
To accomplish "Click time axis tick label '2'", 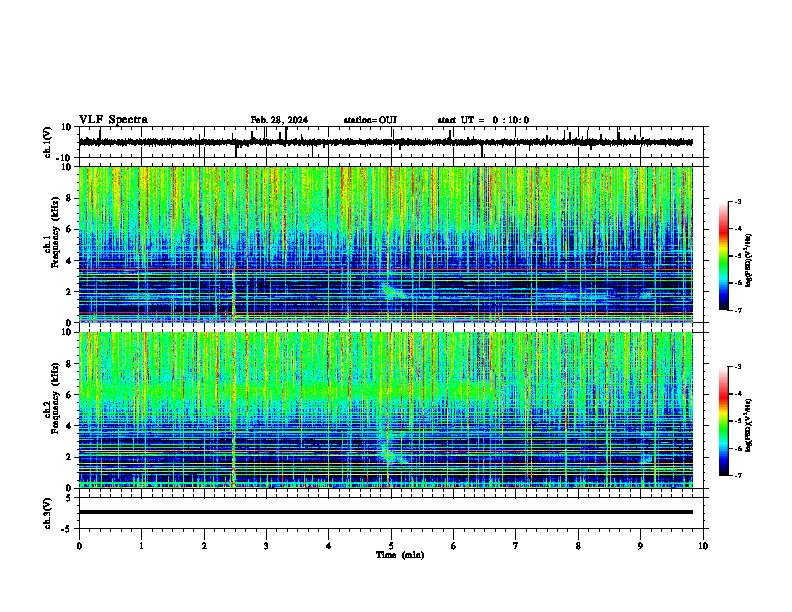I will tap(204, 546).
